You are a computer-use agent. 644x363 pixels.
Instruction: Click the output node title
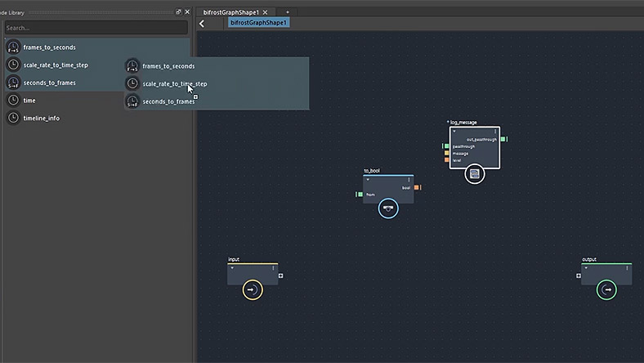click(589, 259)
